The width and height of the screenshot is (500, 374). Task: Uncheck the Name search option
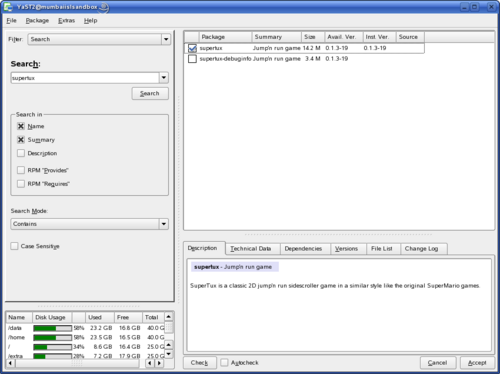pyautogui.click(x=21, y=126)
